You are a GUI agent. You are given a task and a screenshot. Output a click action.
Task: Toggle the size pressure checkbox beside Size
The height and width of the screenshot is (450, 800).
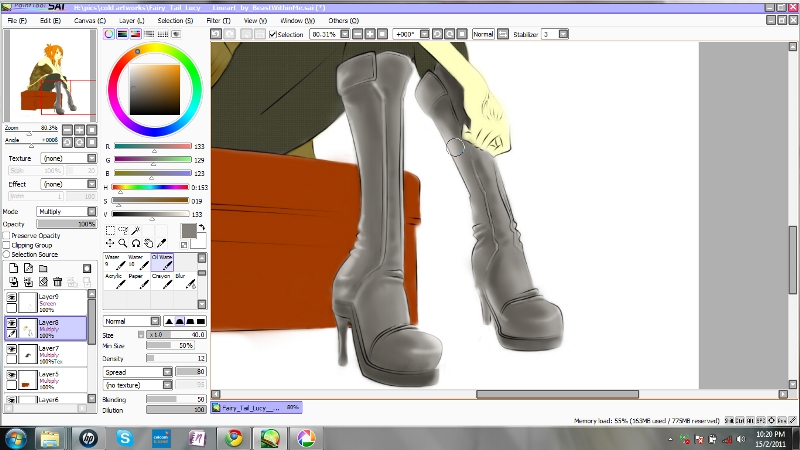(141, 335)
